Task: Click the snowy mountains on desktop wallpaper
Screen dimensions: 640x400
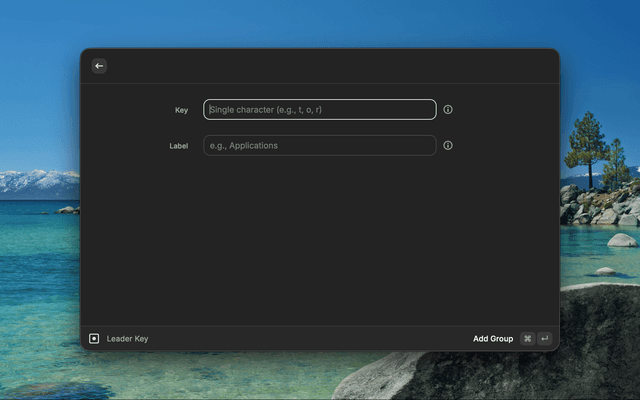Action: coord(38,183)
